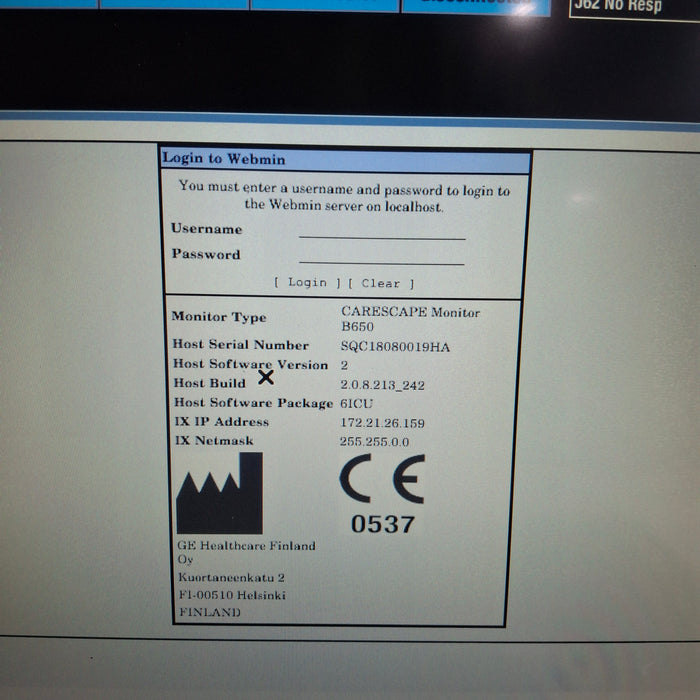The width and height of the screenshot is (700, 700).
Task: Click the Login button
Action: [307, 283]
